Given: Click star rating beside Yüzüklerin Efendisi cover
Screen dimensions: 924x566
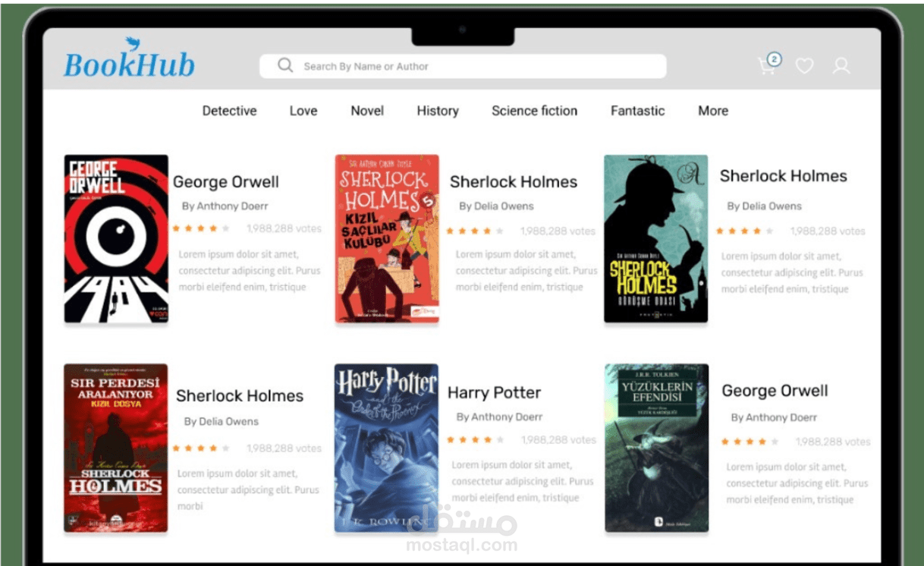Looking at the screenshot, I should [750, 442].
